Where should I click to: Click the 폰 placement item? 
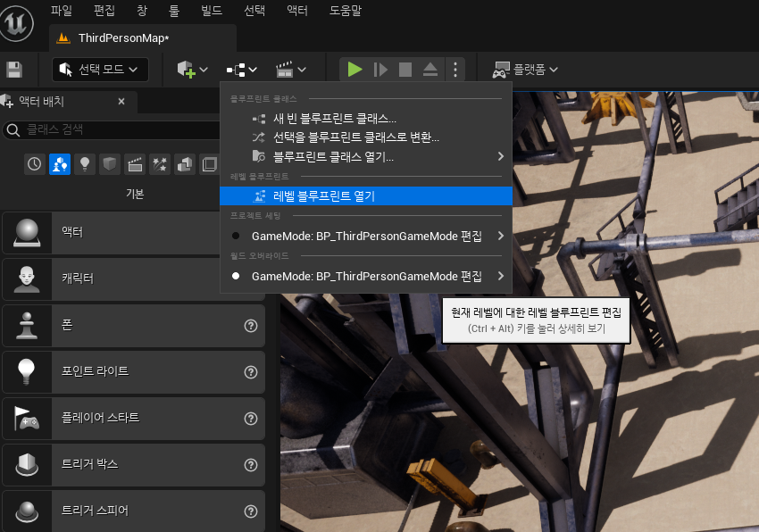(134, 326)
